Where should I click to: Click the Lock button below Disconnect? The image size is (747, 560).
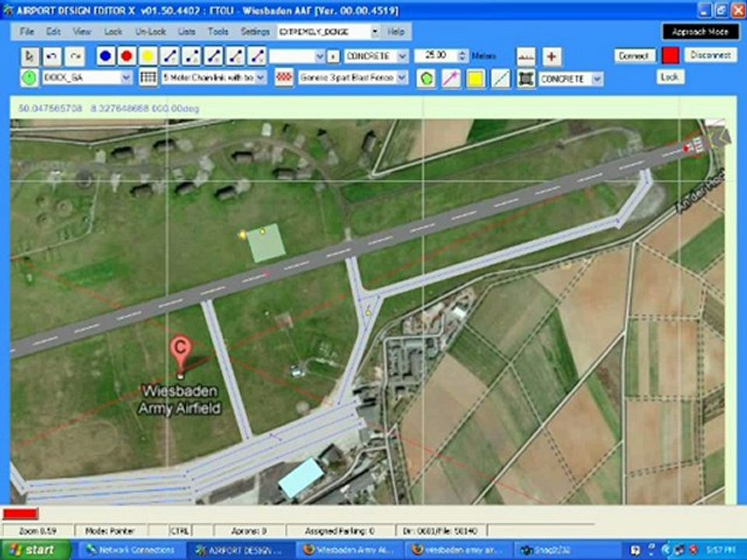click(x=670, y=77)
